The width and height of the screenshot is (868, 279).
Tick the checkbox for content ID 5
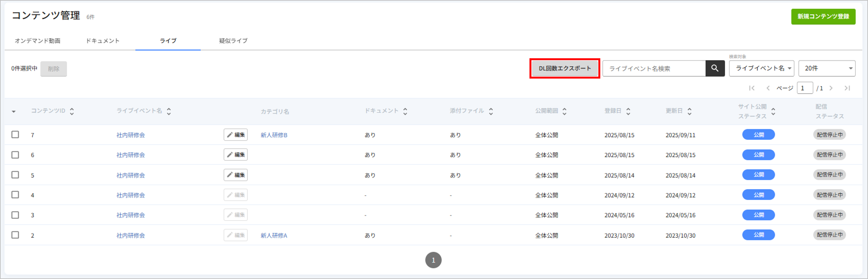click(15, 175)
